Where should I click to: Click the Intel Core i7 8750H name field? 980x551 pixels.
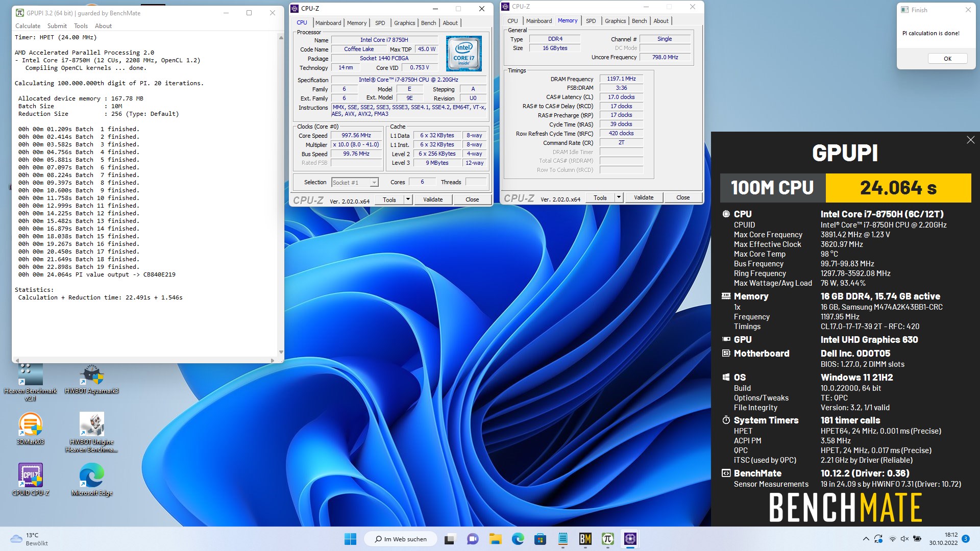coord(384,40)
